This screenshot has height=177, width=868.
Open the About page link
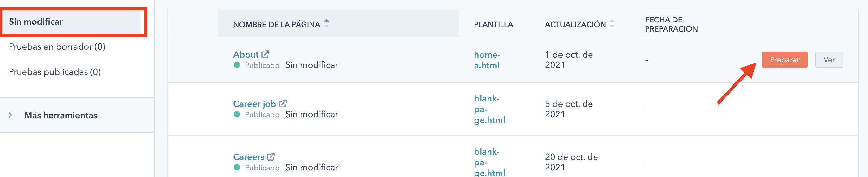[x=246, y=54]
